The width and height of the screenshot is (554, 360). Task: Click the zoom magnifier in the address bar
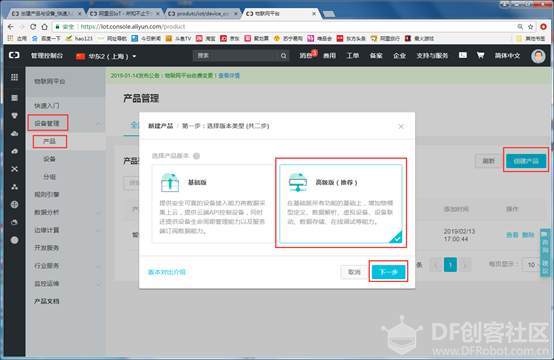[520, 27]
